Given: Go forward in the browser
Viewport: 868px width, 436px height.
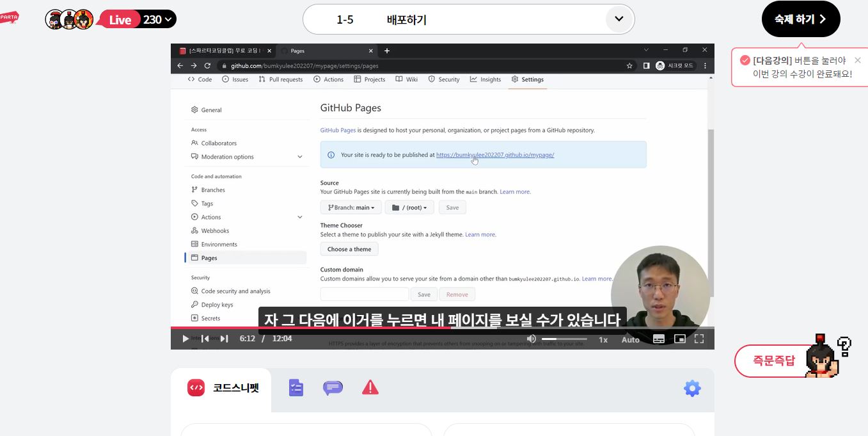Looking at the screenshot, I should [x=194, y=65].
